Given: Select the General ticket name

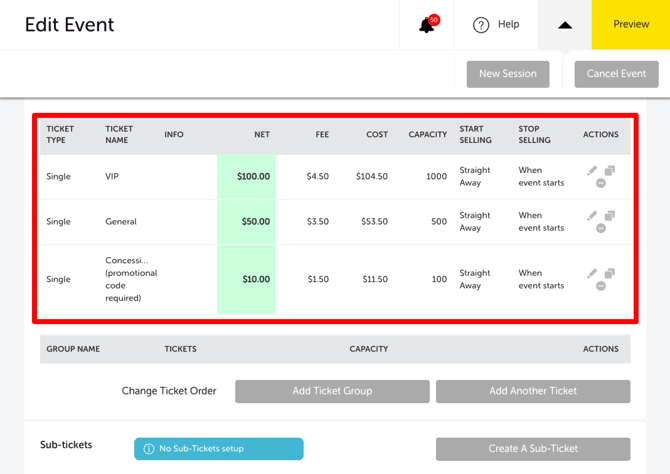Looking at the screenshot, I should [x=121, y=222].
